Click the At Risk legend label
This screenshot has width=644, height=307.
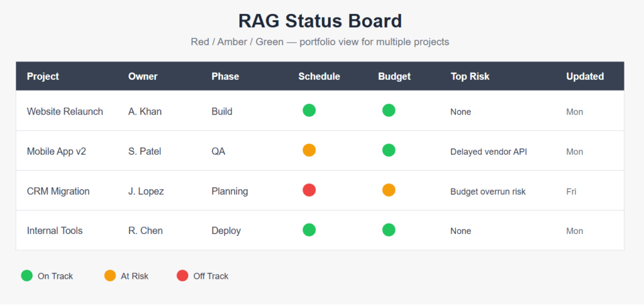pyautogui.click(x=135, y=276)
